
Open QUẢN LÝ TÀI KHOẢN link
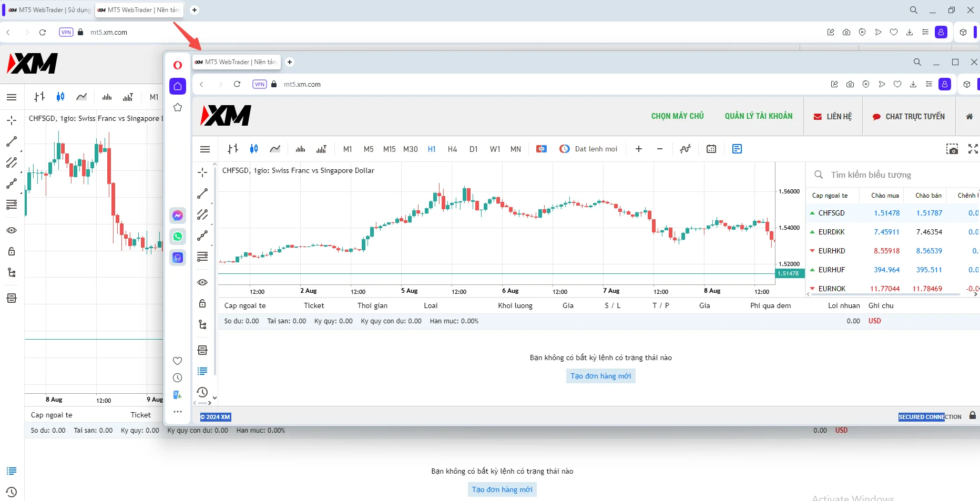[759, 116]
